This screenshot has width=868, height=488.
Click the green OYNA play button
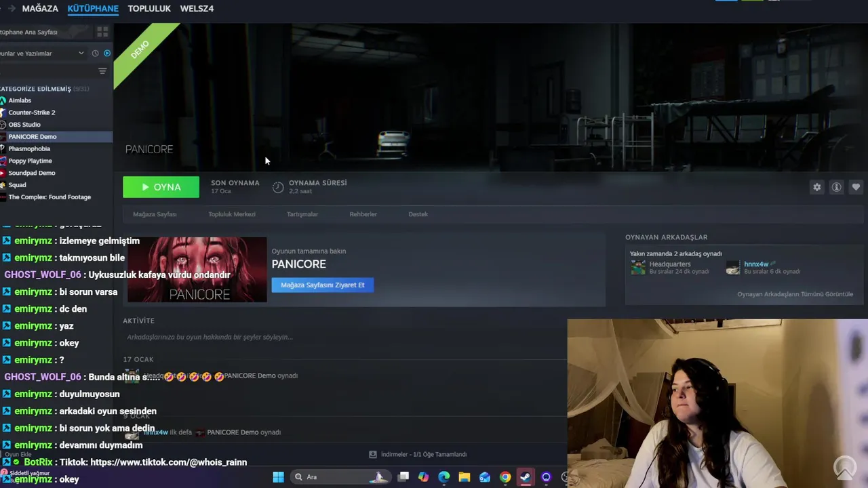tap(161, 187)
